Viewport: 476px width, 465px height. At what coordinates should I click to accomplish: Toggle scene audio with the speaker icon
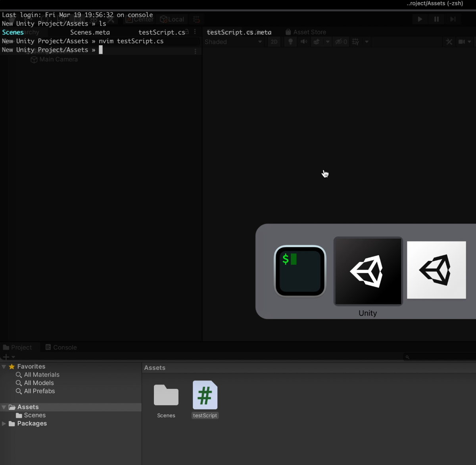pos(304,42)
